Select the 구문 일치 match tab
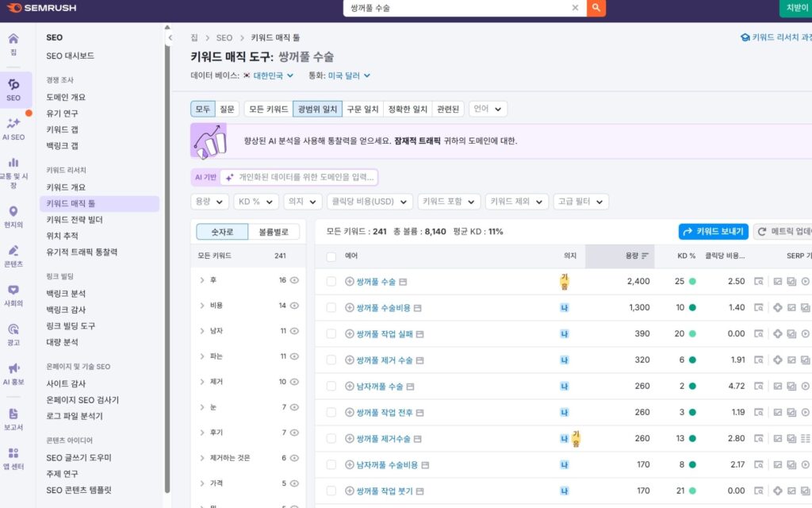 [x=363, y=109]
